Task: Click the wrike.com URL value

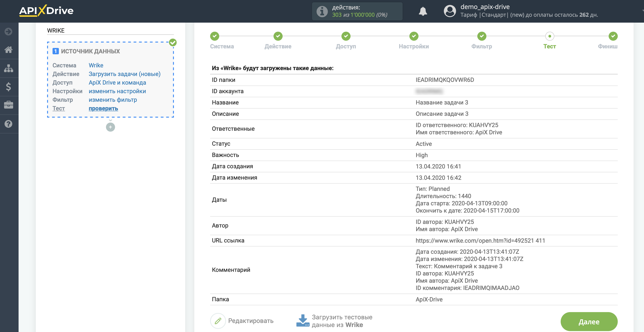Action: 480,241
